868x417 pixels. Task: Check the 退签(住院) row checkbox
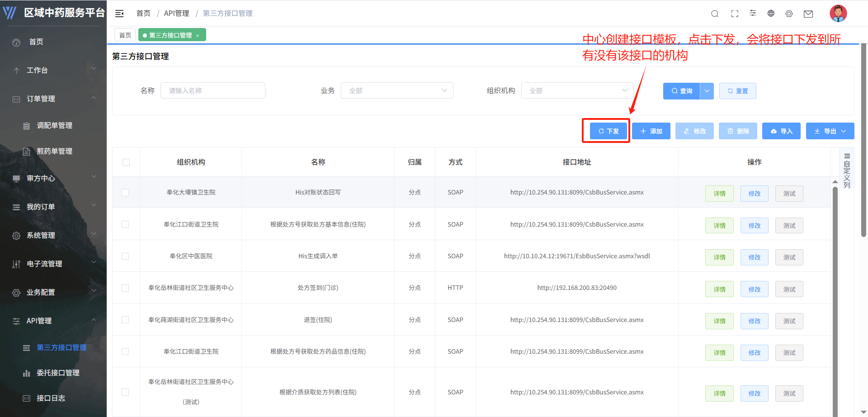pos(125,320)
